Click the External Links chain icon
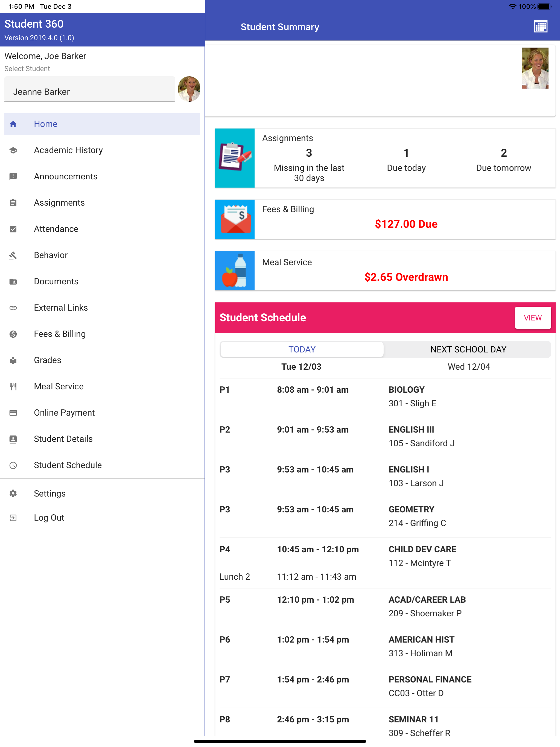This screenshot has height=747, width=560. pos(13,308)
